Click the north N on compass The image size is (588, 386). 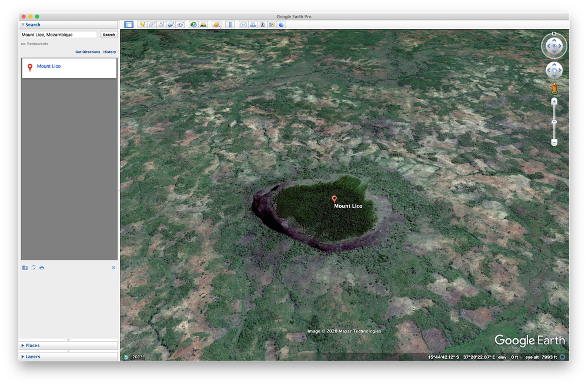554,34
